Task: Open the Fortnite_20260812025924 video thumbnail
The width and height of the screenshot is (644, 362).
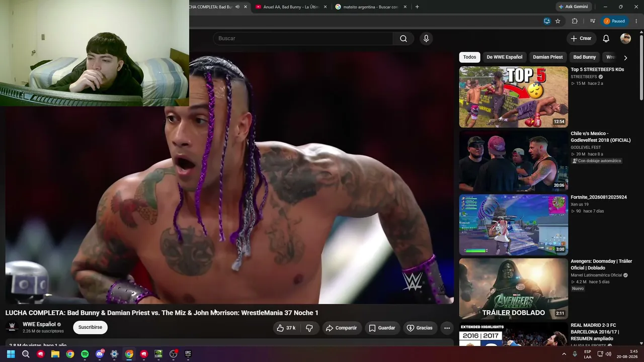Action: 513,225
